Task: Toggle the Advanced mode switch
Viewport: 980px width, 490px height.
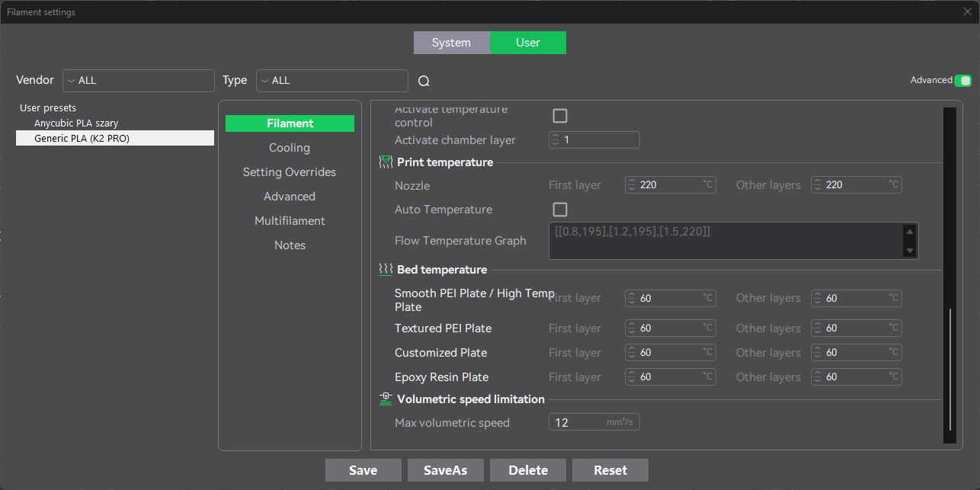Action: click(x=963, y=80)
